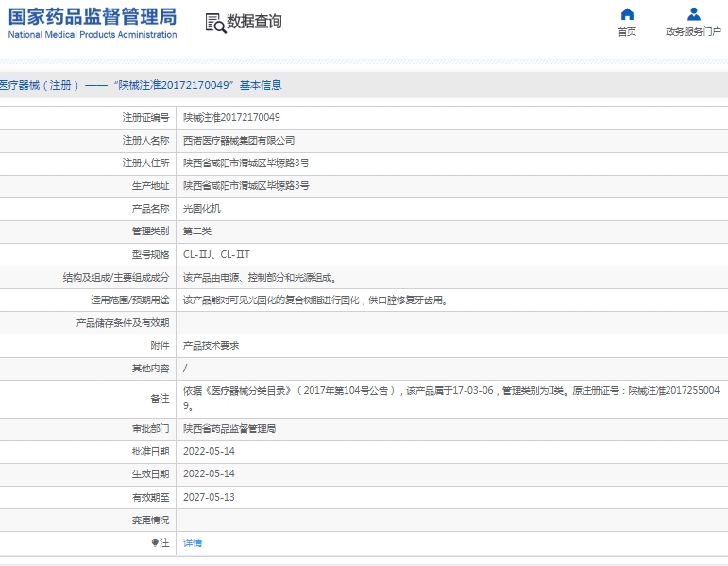Screen dimensions: 728x566
Task: Click the 附件 label
Action: click(160, 346)
